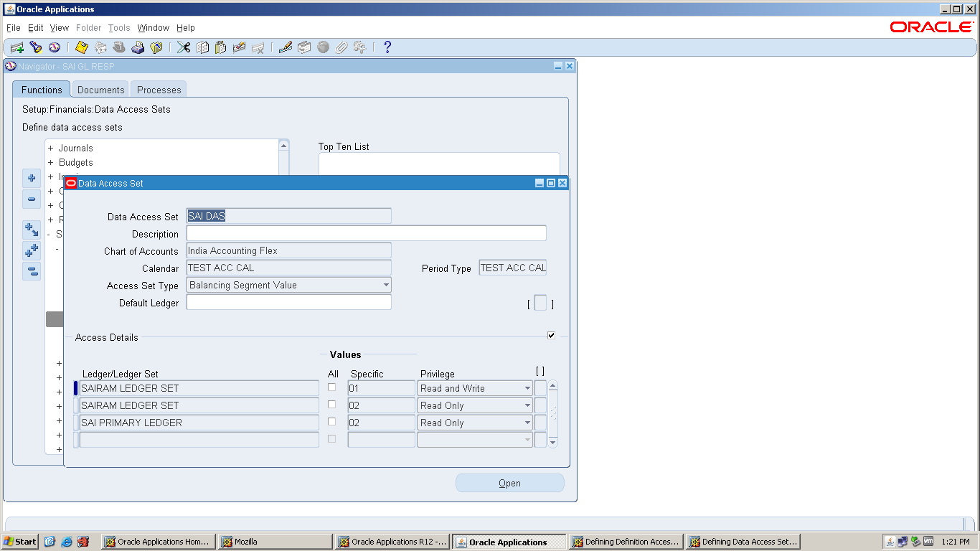The height and width of the screenshot is (551, 980).
Task: Select the Functions tab
Action: pyautogui.click(x=42, y=90)
